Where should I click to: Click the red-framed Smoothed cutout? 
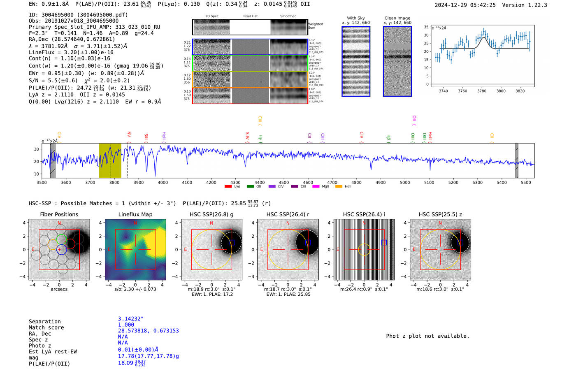[x=288, y=96]
